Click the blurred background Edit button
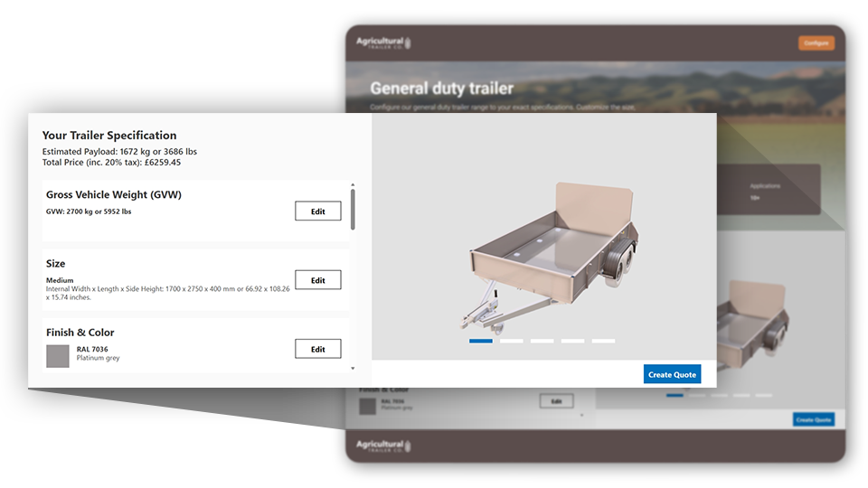The image size is (868, 488). (556, 401)
